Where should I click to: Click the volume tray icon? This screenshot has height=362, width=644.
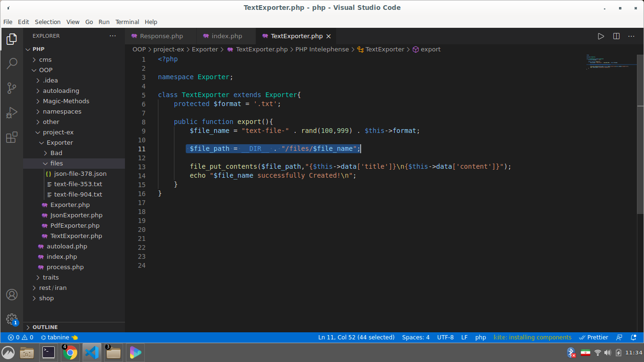608,353
